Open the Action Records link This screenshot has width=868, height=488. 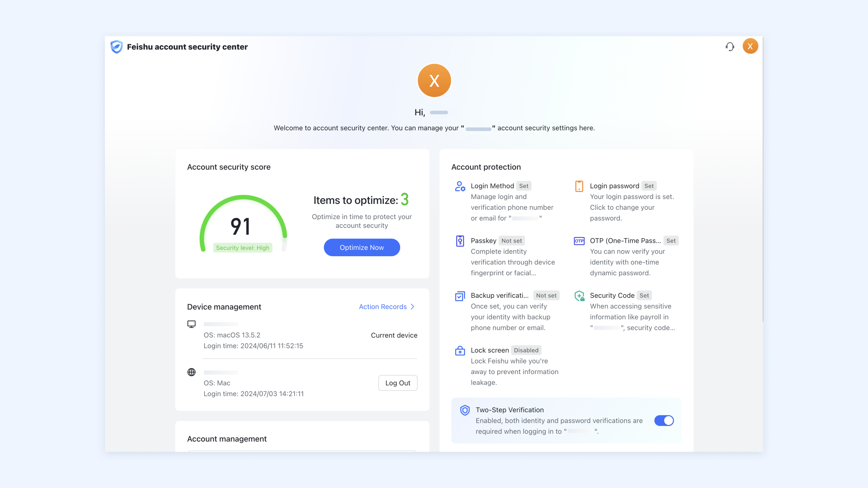click(383, 307)
